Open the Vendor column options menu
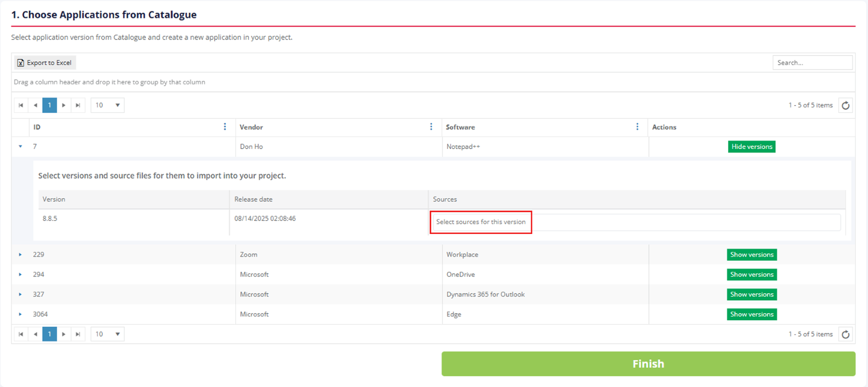The image size is (868, 387). click(431, 127)
